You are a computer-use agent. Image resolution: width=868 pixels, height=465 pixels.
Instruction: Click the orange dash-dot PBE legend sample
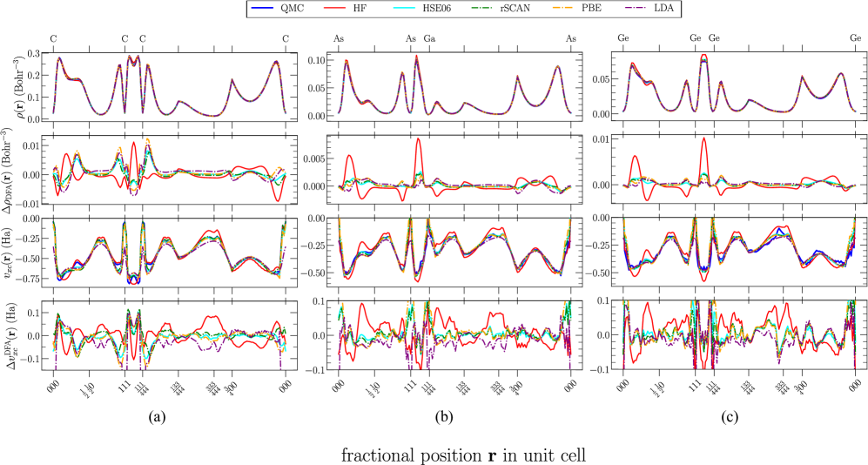563,9
